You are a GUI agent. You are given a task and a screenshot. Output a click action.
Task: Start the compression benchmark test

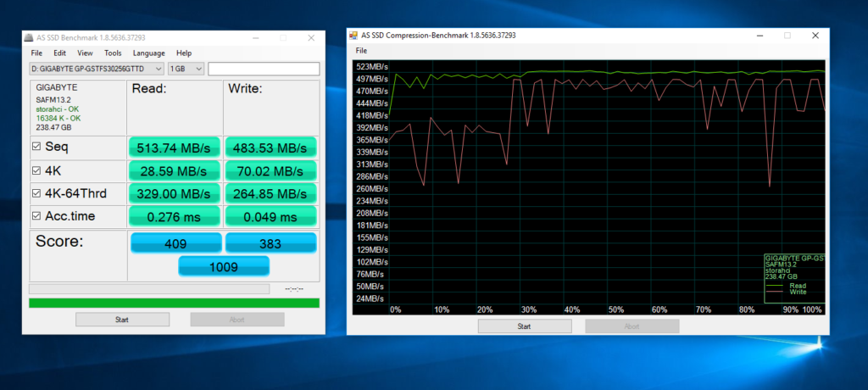[524, 326]
